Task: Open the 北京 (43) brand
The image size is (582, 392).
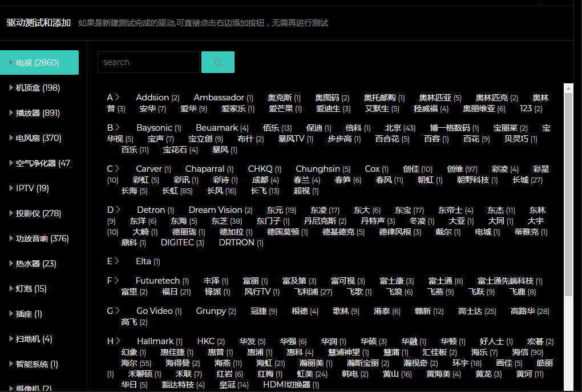Action: click(x=400, y=128)
